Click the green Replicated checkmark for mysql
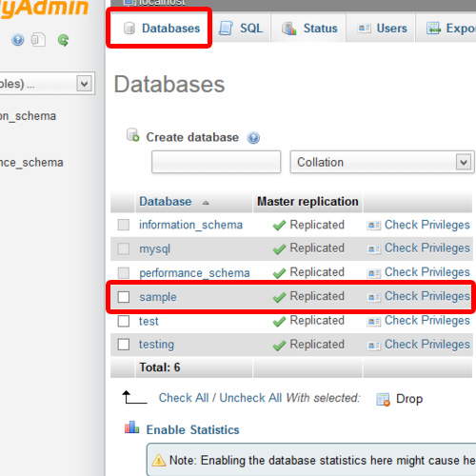This screenshot has height=476, width=476. [x=279, y=249]
